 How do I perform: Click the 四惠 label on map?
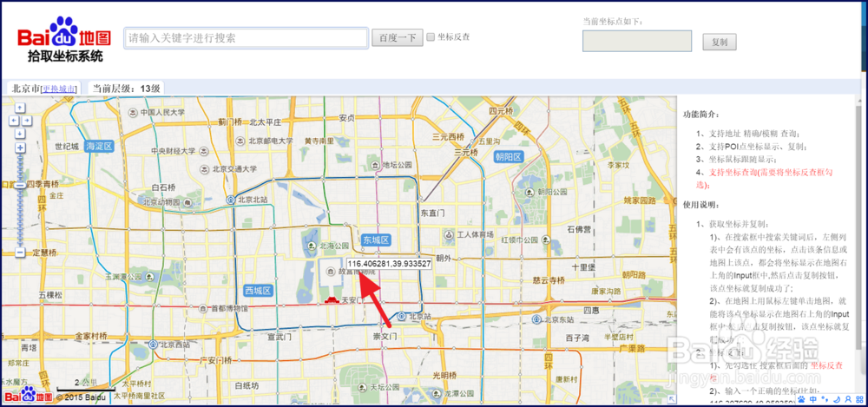click(x=590, y=311)
